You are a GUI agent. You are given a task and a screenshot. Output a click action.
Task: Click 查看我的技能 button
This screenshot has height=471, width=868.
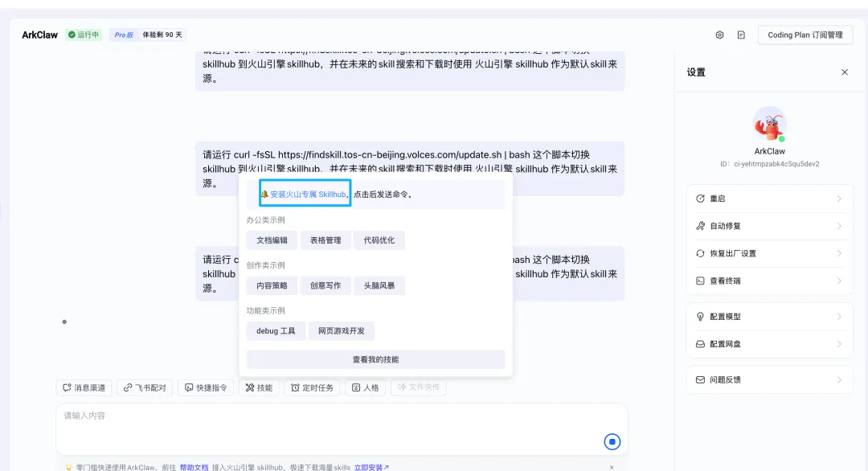coord(375,360)
